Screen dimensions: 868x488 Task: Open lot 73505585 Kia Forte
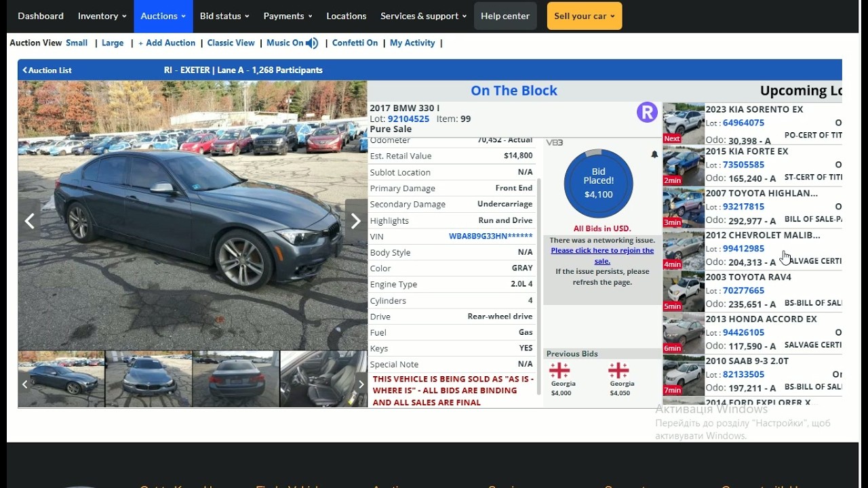click(743, 165)
